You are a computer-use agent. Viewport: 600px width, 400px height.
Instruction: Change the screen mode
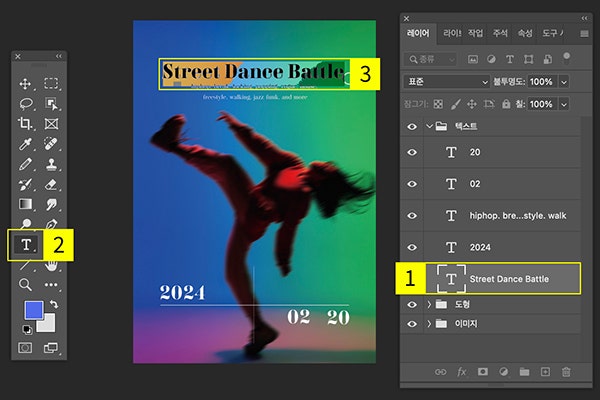51,348
